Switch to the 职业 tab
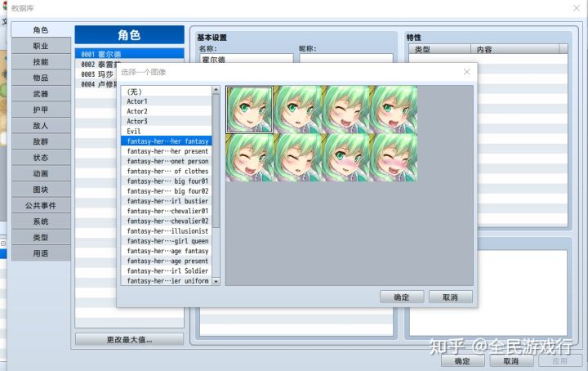 coord(41,46)
